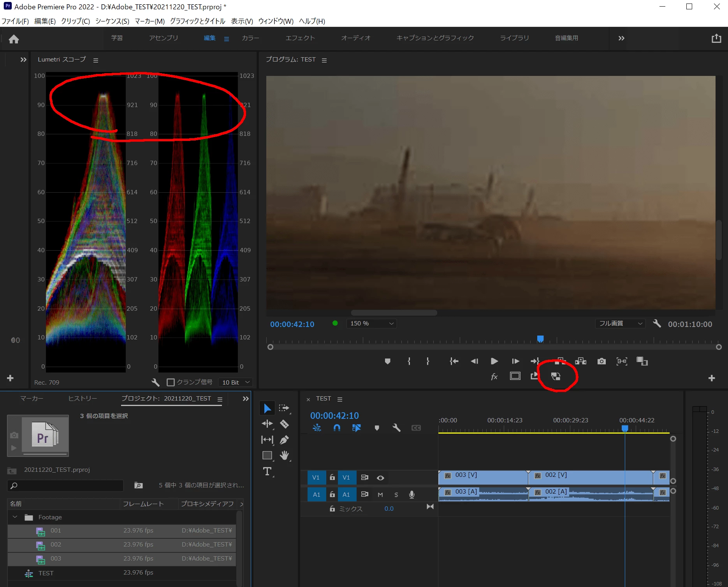Toggle global FX mute button
The image size is (728, 587).
pyautogui.click(x=494, y=376)
